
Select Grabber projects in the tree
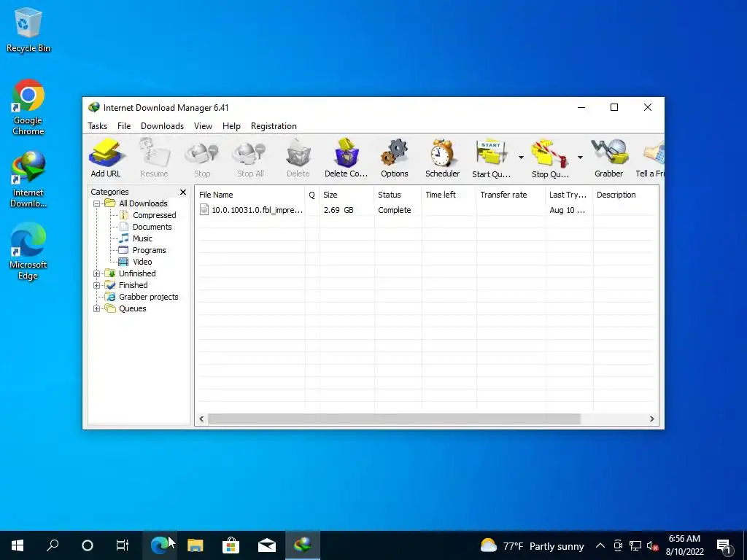(148, 297)
